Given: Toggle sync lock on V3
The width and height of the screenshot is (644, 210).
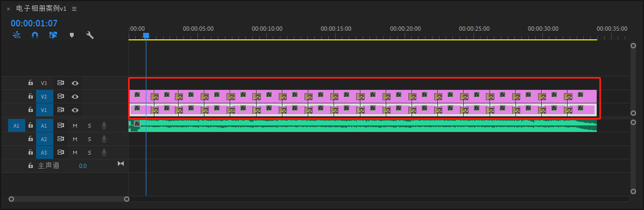Looking at the screenshot, I should click(61, 83).
